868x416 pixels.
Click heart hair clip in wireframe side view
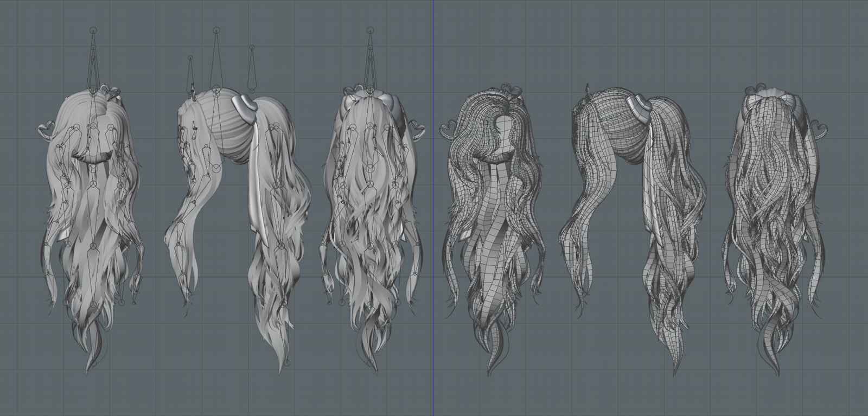tap(638, 104)
